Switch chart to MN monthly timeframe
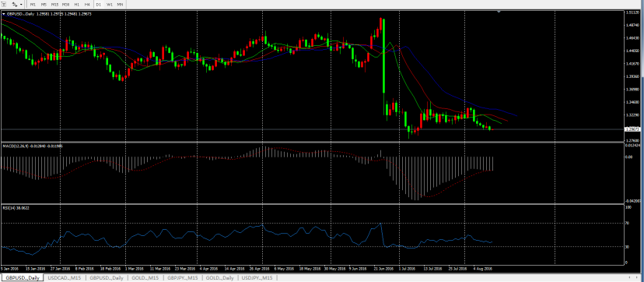Image resolution: width=644 pixels, height=282 pixels. [120, 4]
